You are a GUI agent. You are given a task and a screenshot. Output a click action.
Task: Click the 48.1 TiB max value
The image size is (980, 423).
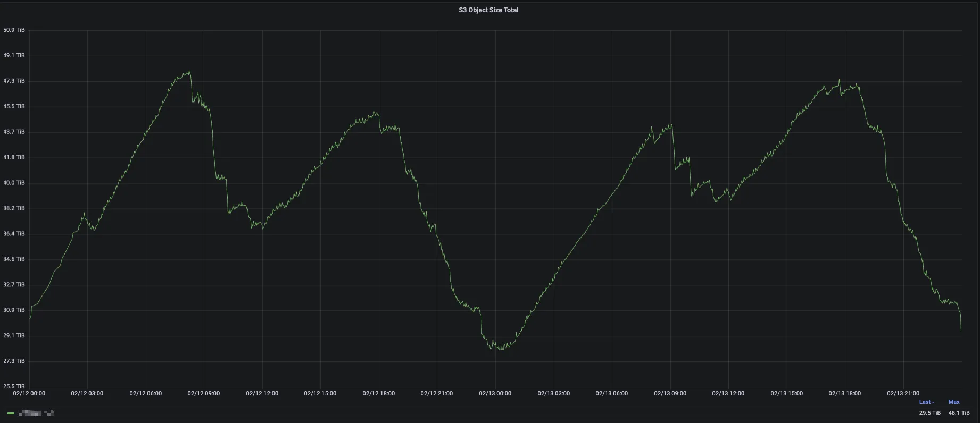coord(959,413)
